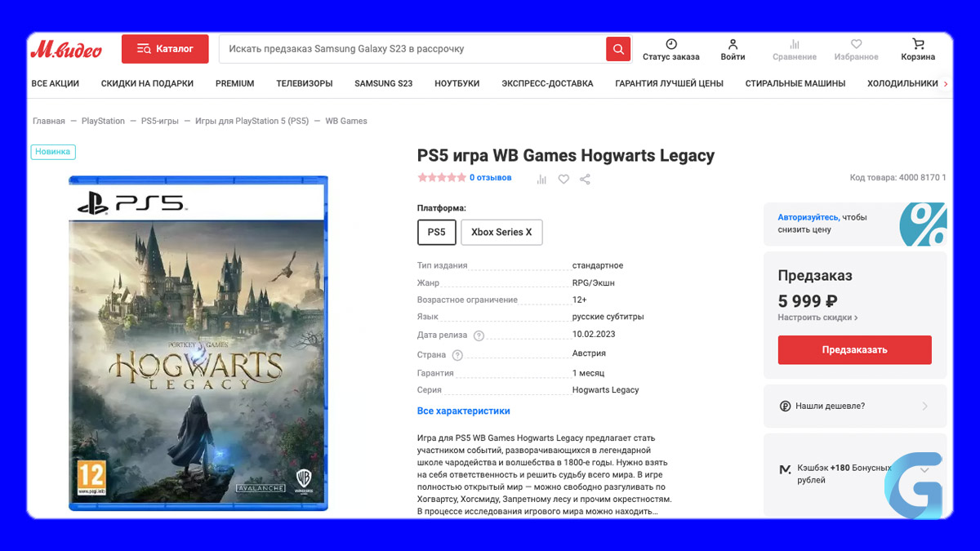980x551 pixels.
Task: Click Авторизуйтесь link
Action: coord(808,217)
